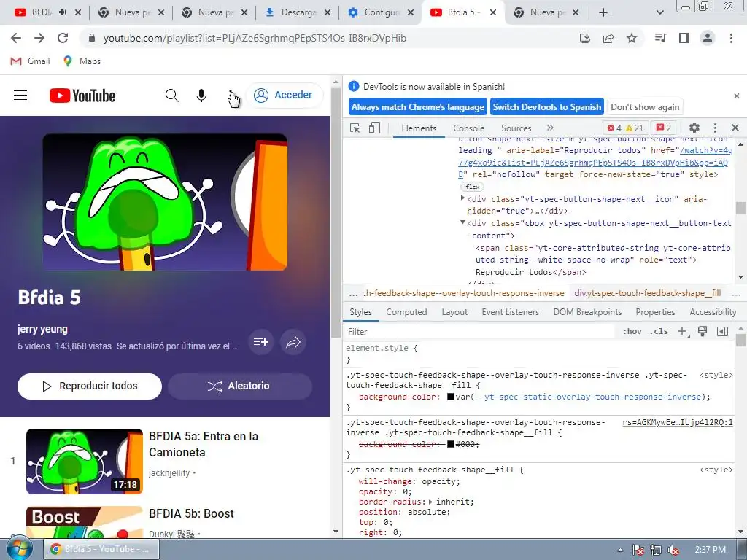This screenshot has height=560, width=747.
Task: Show more DevTools panels chevron
Action: point(550,128)
